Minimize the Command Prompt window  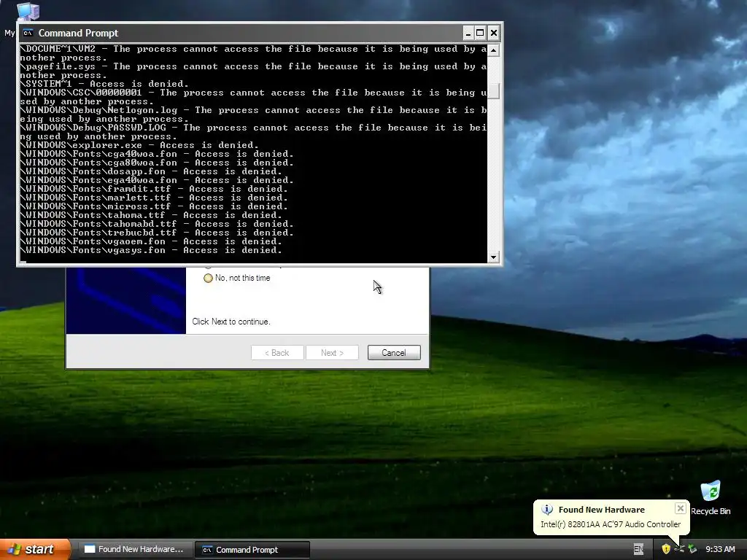click(468, 33)
